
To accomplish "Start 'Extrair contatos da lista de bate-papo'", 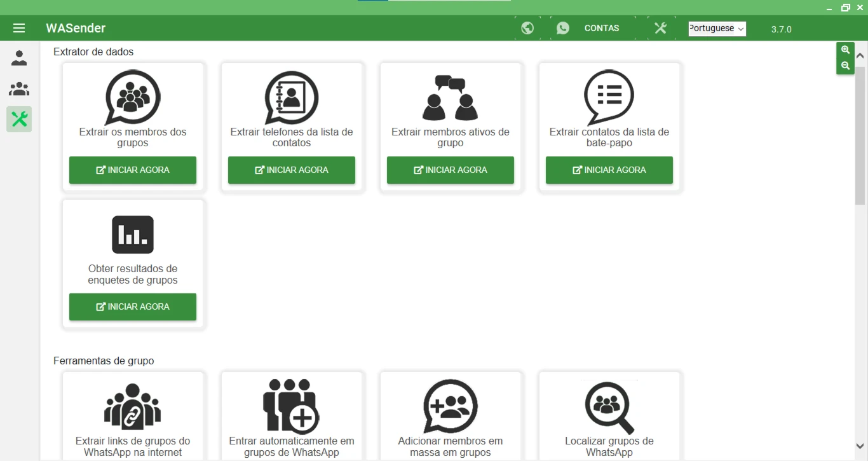I will pos(609,170).
